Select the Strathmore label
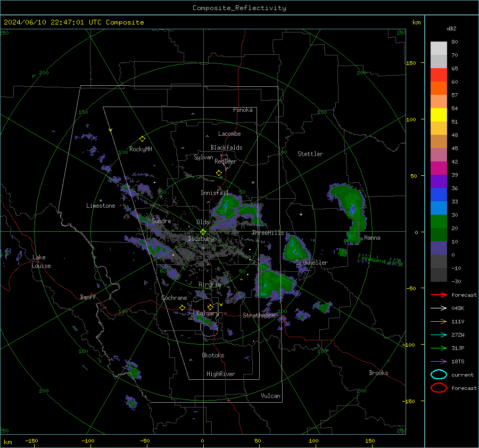Screen dimensions: 479x448 259,315
